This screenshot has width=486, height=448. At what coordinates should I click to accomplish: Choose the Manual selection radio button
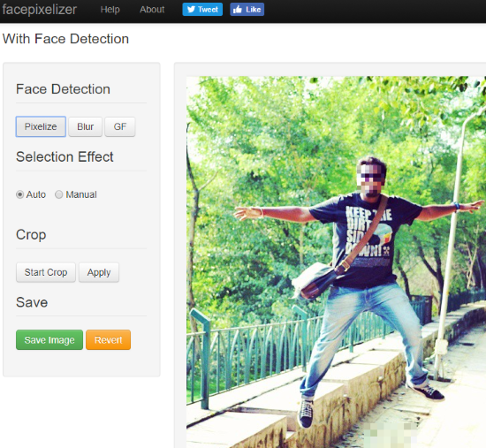click(59, 194)
